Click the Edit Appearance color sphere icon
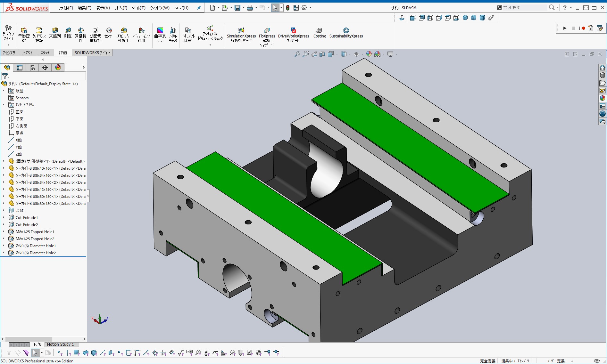The height and width of the screenshot is (364, 607). (369, 54)
